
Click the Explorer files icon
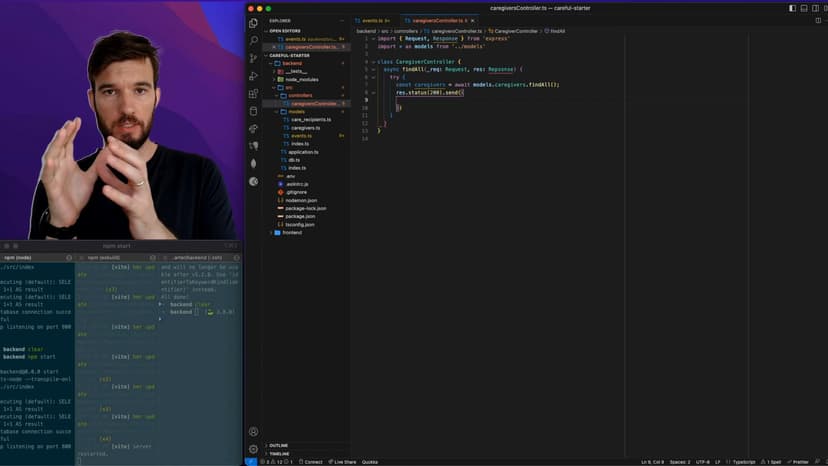tap(253, 23)
